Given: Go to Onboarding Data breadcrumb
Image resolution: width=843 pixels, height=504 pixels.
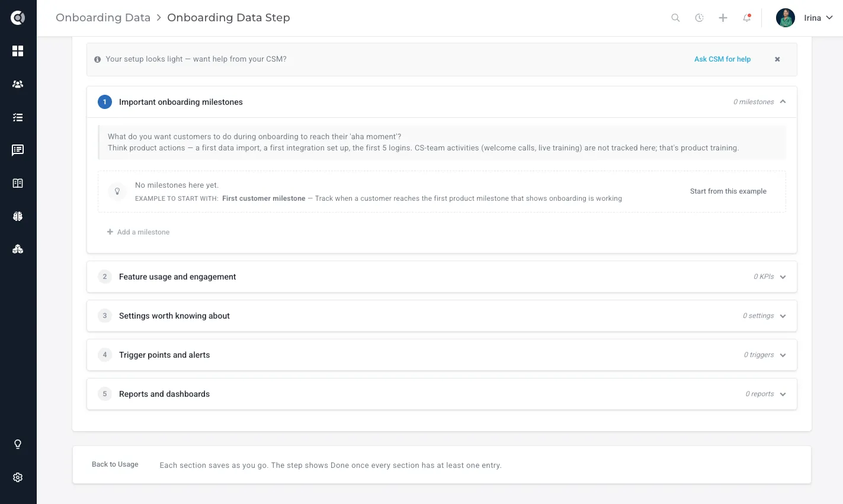Looking at the screenshot, I should (x=103, y=18).
